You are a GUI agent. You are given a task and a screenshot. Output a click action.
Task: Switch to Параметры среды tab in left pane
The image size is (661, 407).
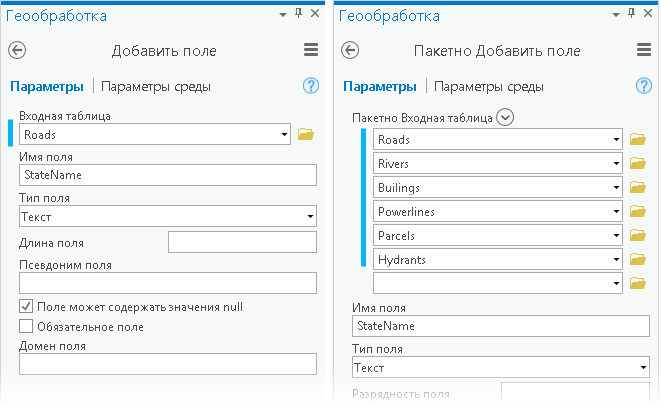pyautogui.click(x=156, y=87)
